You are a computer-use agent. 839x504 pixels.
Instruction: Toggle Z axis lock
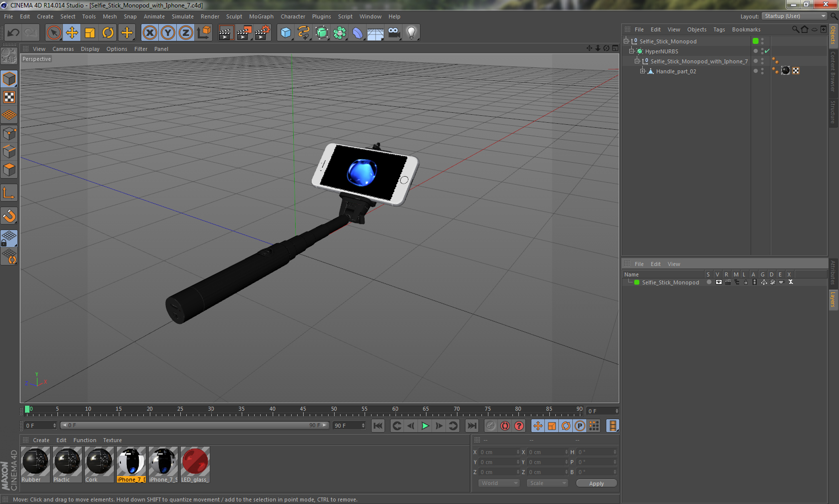pos(186,33)
